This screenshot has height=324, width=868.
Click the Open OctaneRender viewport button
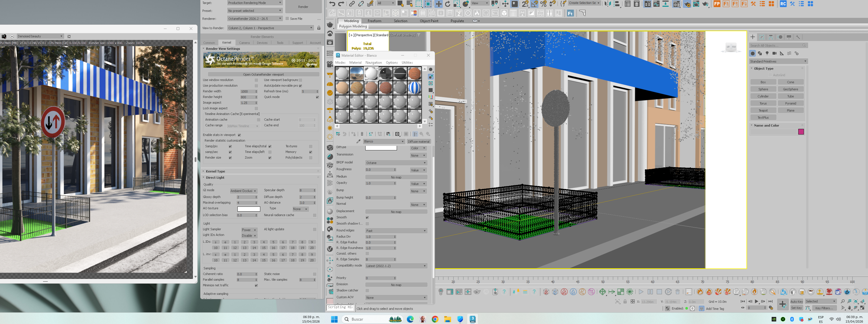(263, 74)
